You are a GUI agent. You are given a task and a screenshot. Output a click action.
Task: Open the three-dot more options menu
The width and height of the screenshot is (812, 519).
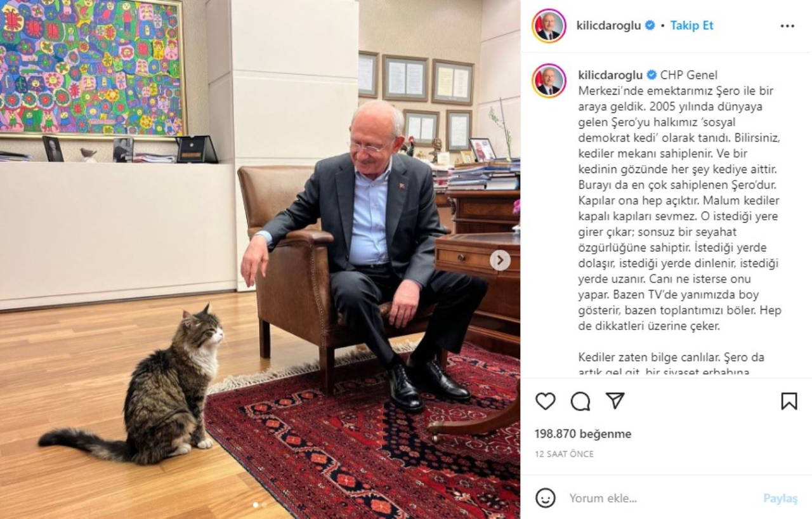[787, 26]
